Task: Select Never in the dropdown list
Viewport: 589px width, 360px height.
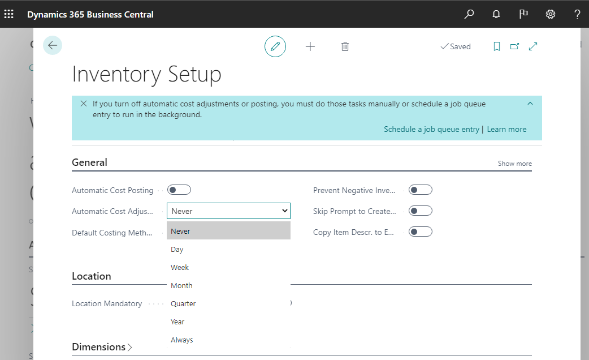Action: click(x=229, y=231)
